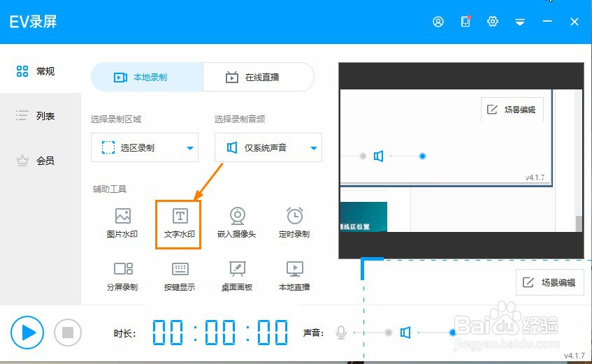Open the 图片水印 tool
592x364 pixels.
point(122,223)
